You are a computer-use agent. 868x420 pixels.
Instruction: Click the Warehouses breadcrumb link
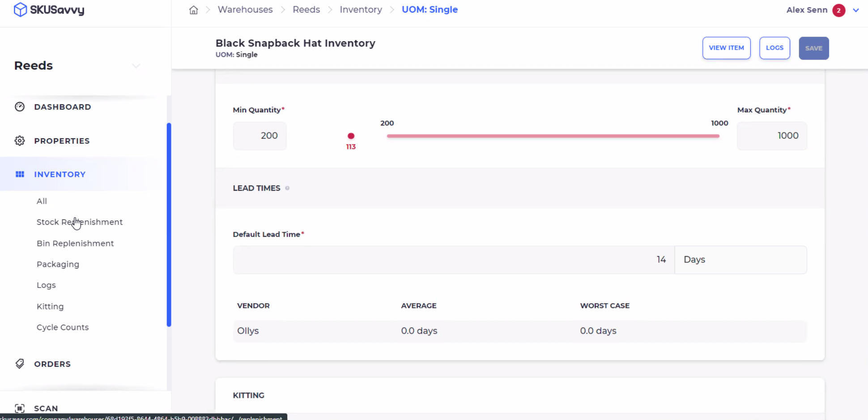point(245,9)
